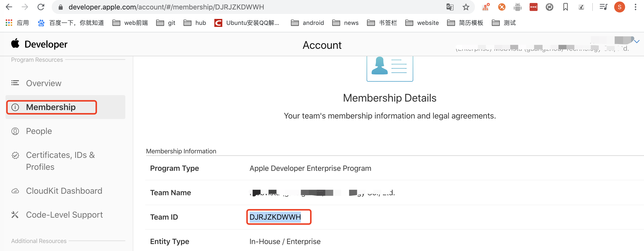
Task: Click the LastPass extension icon
Action: pos(533,7)
